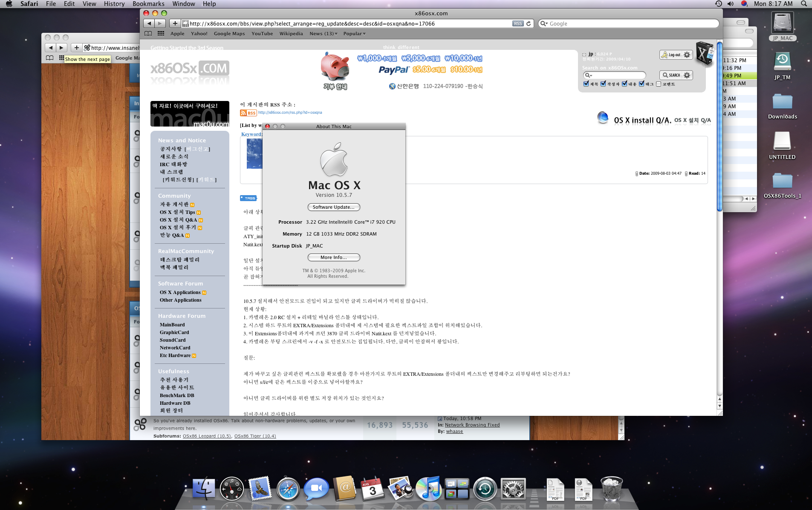
Task: Click envelope message icon beside jp
Action: (584, 55)
